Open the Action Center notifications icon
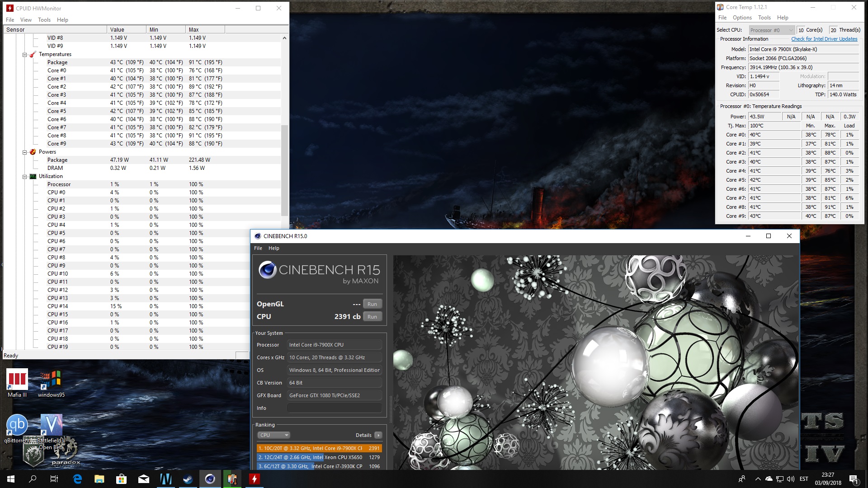Image resolution: width=868 pixels, height=488 pixels. coord(854,479)
